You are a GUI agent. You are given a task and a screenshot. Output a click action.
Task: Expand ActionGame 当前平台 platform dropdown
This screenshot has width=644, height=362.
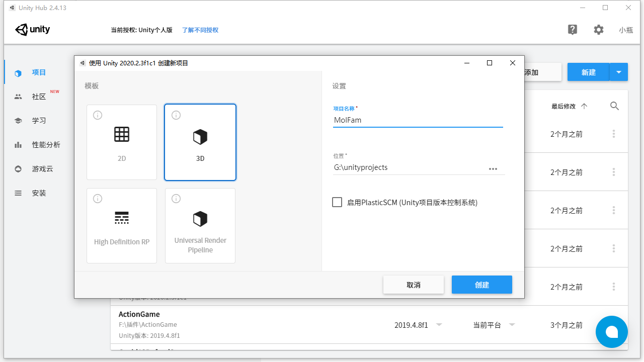coord(512,325)
